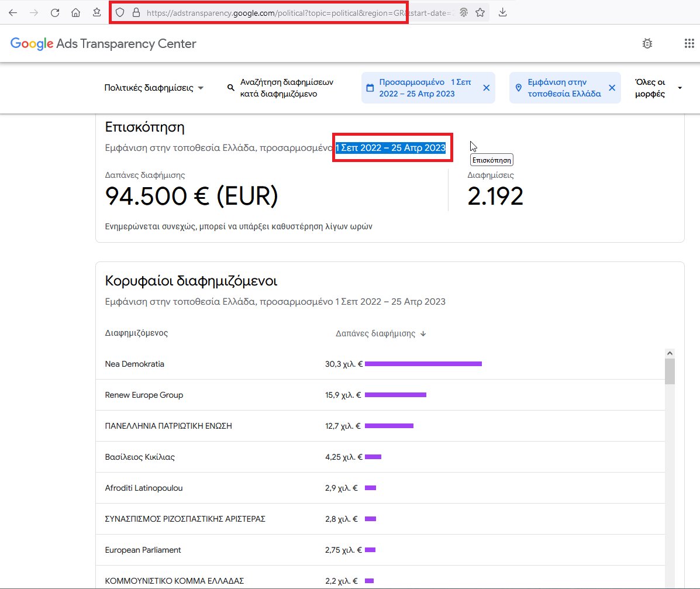Image resolution: width=700 pixels, height=589 pixels.
Task: View site security padlock info
Action: pyautogui.click(x=136, y=12)
